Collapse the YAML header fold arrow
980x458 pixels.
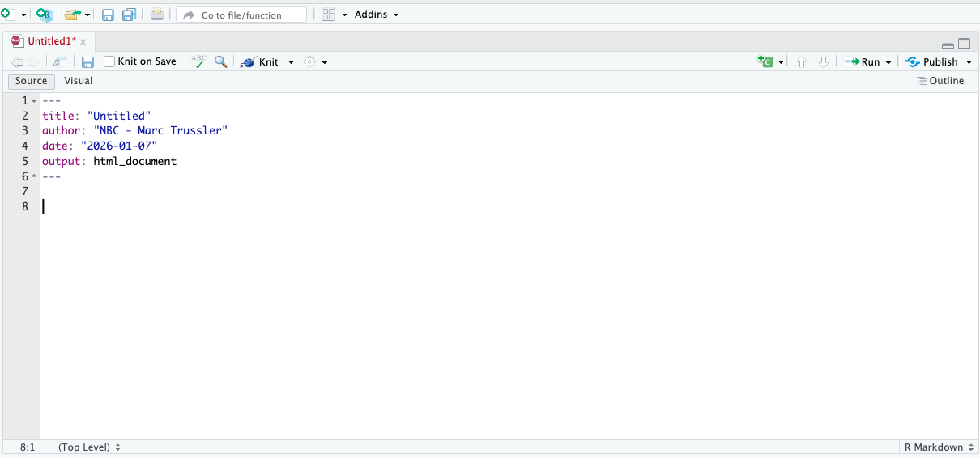point(34,101)
